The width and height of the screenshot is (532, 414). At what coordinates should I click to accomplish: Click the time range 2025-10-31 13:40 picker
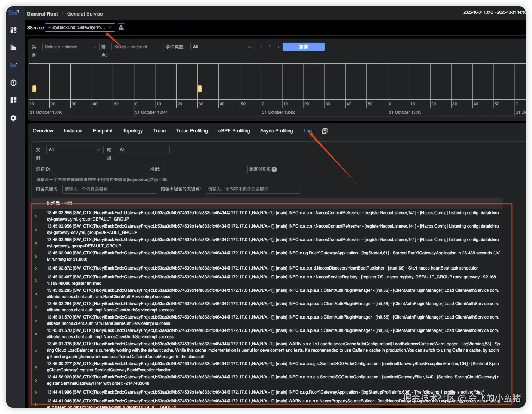click(494, 12)
